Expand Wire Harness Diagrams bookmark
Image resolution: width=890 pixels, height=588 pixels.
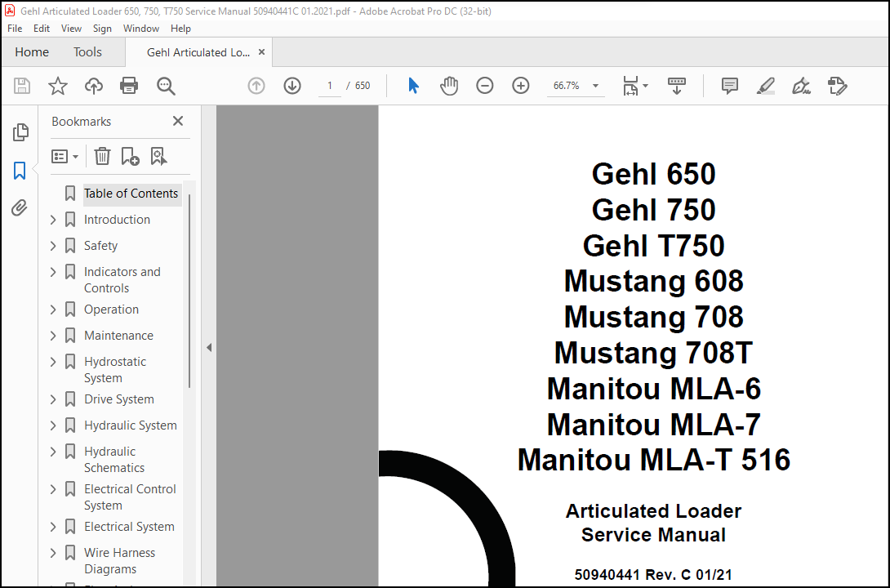tap(53, 552)
